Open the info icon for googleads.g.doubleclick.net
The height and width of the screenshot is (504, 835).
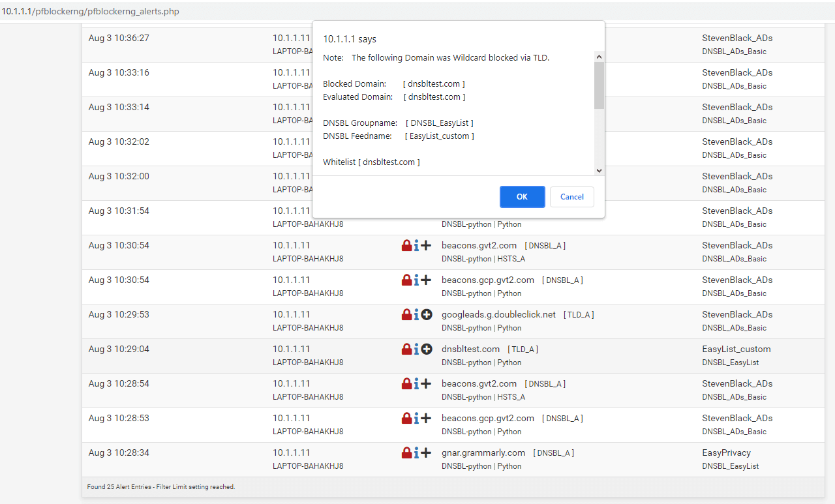coord(416,314)
